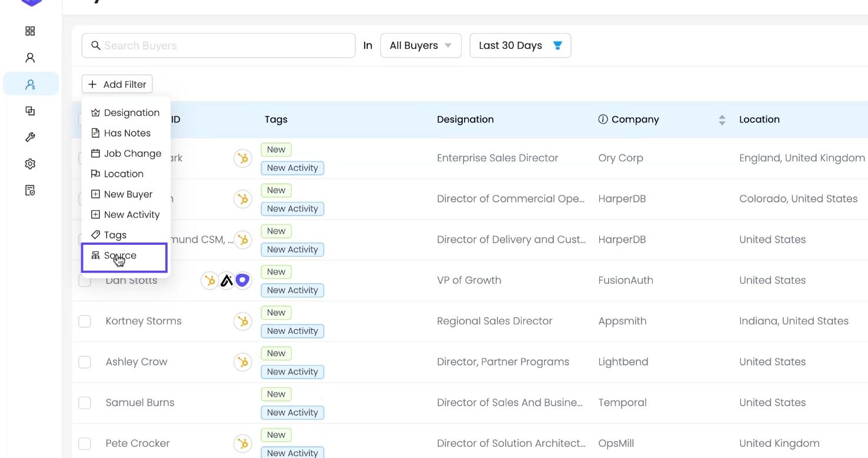The width and height of the screenshot is (868, 458).
Task: Open the Last 30 Days date filter
Action: pos(510,45)
